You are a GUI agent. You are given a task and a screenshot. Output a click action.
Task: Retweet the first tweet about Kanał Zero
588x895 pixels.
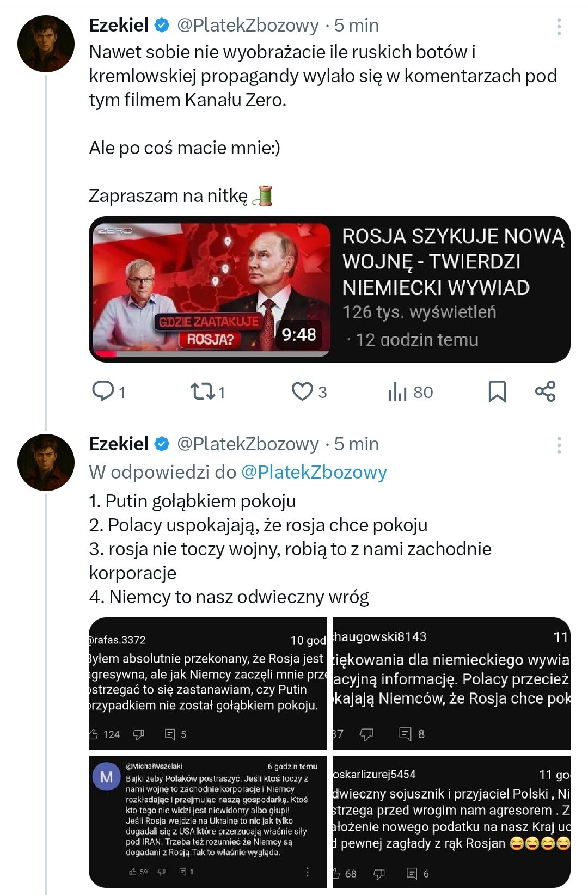(x=203, y=391)
